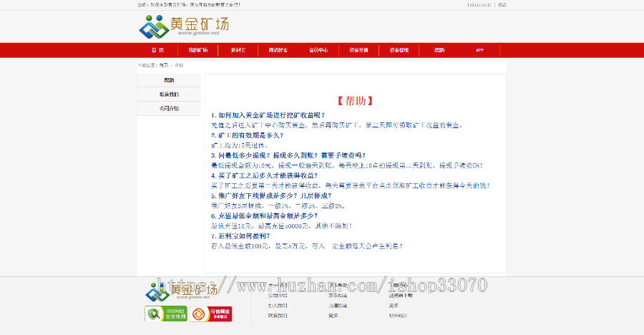Click the answer 存入最低金额100元

tap(307, 246)
